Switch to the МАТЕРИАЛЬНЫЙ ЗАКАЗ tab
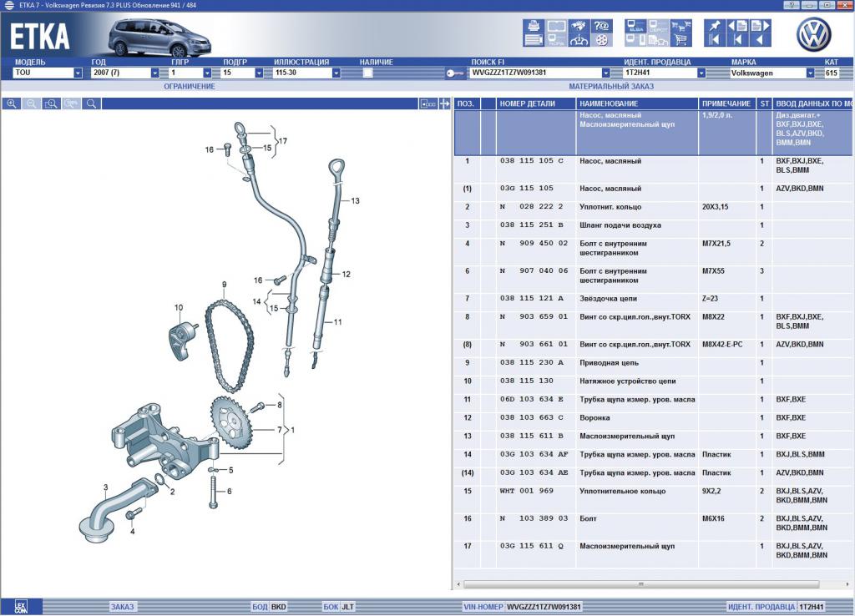The image size is (855, 616). tap(610, 86)
